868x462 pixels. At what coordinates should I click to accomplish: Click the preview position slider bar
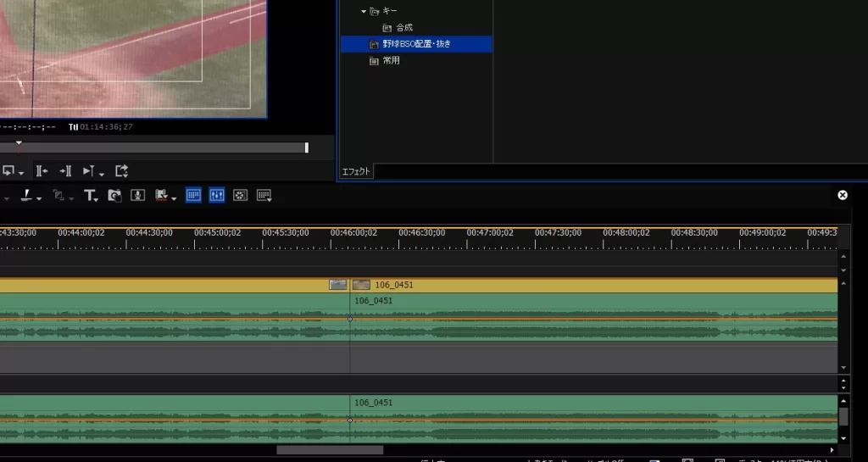[x=153, y=148]
